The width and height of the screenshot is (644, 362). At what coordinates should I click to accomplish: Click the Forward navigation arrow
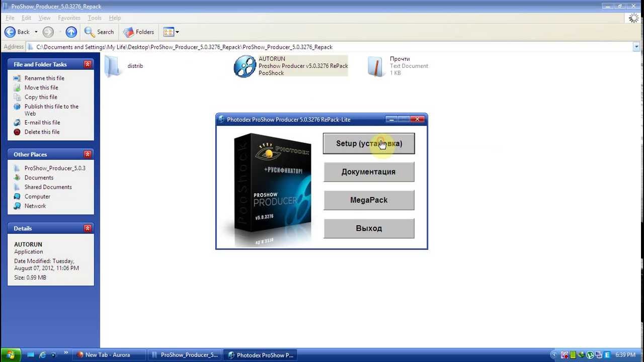point(48,32)
